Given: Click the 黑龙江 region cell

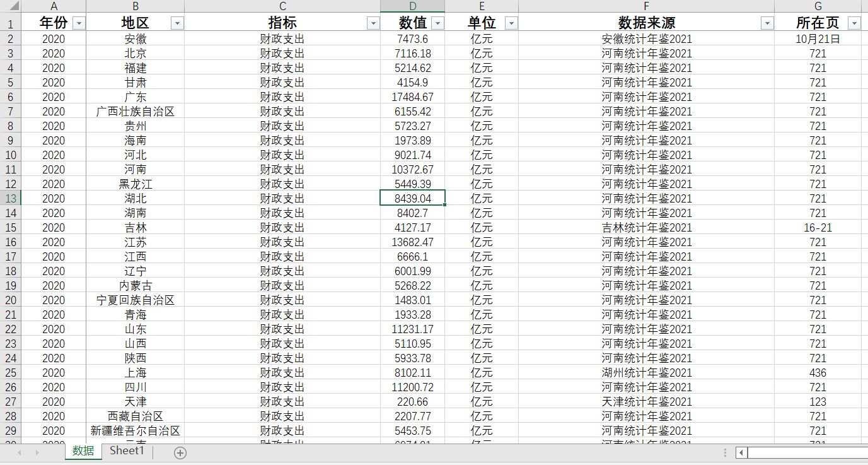Looking at the screenshot, I should point(136,184).
